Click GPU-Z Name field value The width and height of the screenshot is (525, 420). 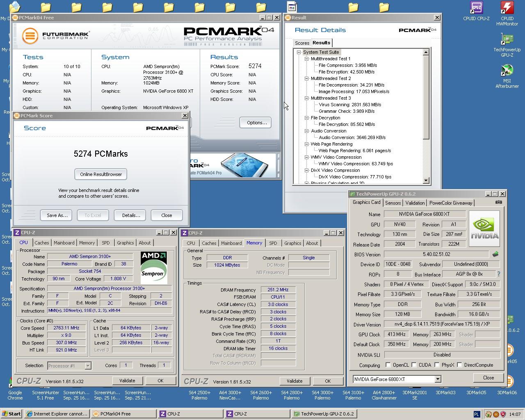point(425,214)
